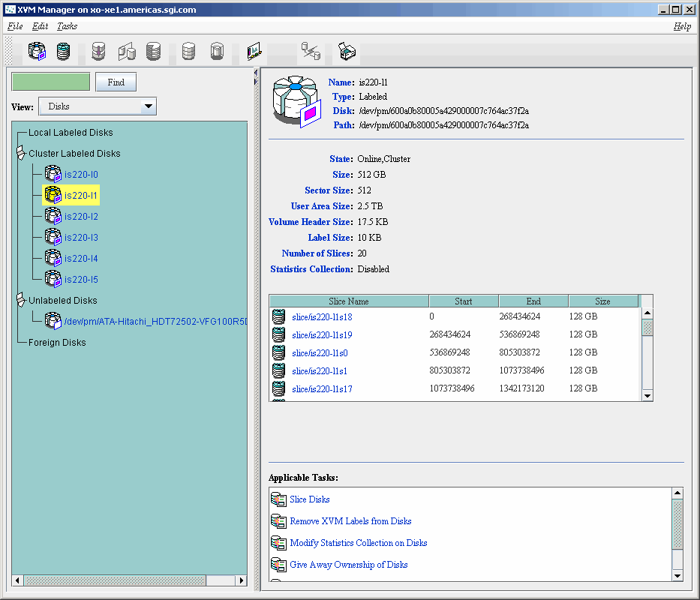The image size is (700, 600).
Task: Open the File menu
Action: [x=15, y=26]
